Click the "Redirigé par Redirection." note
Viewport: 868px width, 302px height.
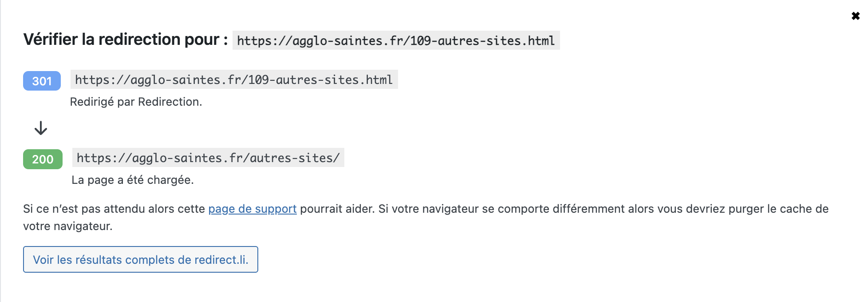[x=136, y=102]
